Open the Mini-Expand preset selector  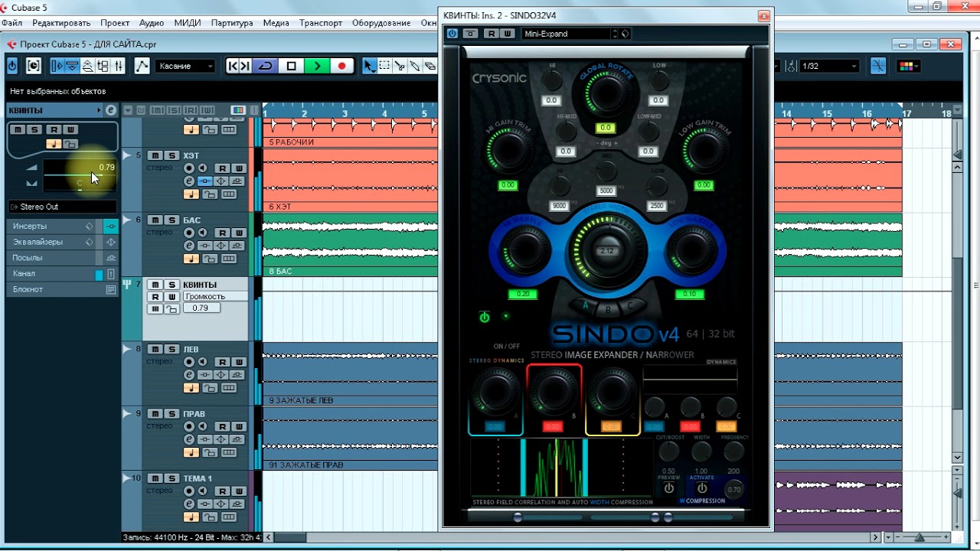(567, 34)
